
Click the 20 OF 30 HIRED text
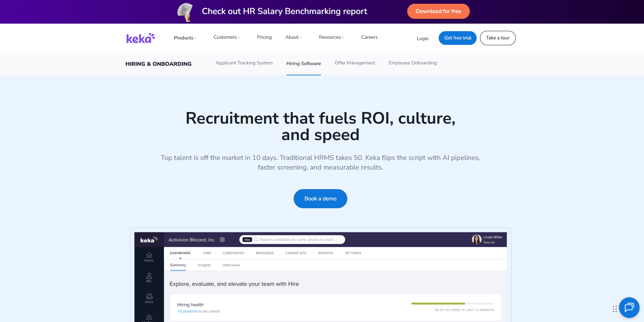(x=464, y=310)
